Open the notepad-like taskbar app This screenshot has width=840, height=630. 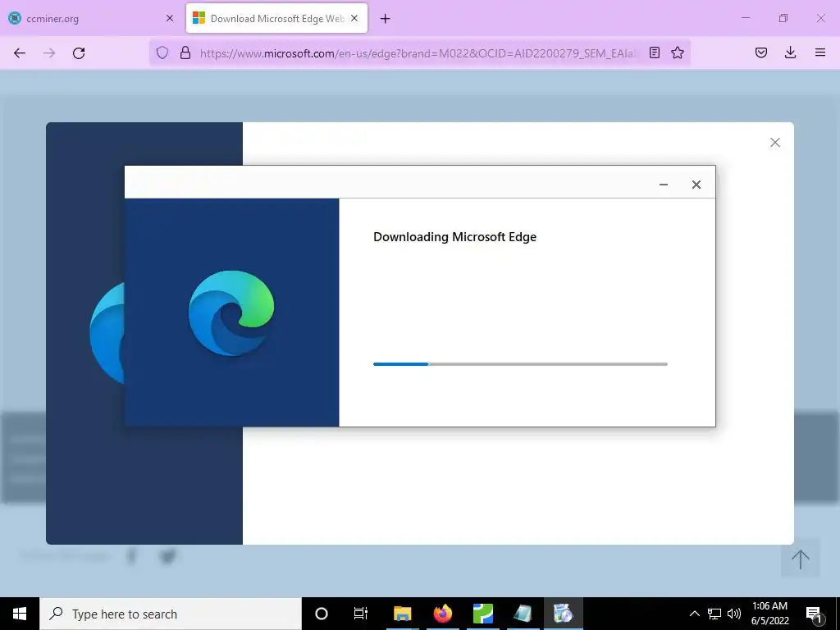523,614
